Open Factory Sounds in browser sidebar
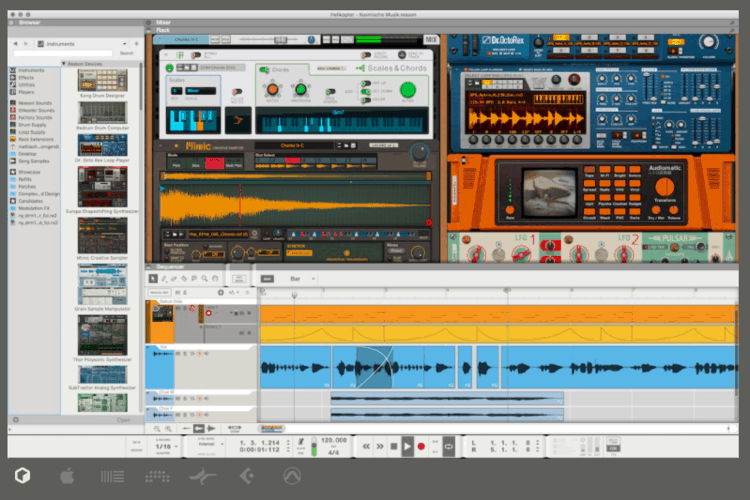Image resolution: width=750 pixels, height=500 pixels. point(35,117)
